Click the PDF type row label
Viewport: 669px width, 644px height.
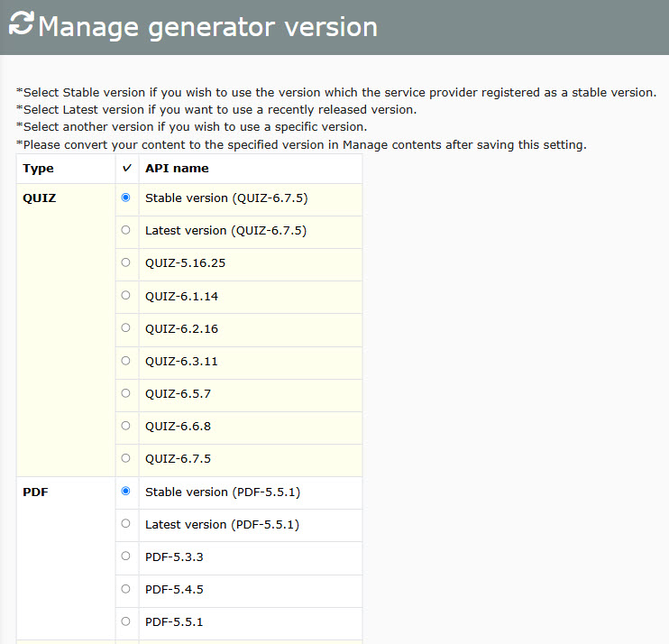(35, 492)
